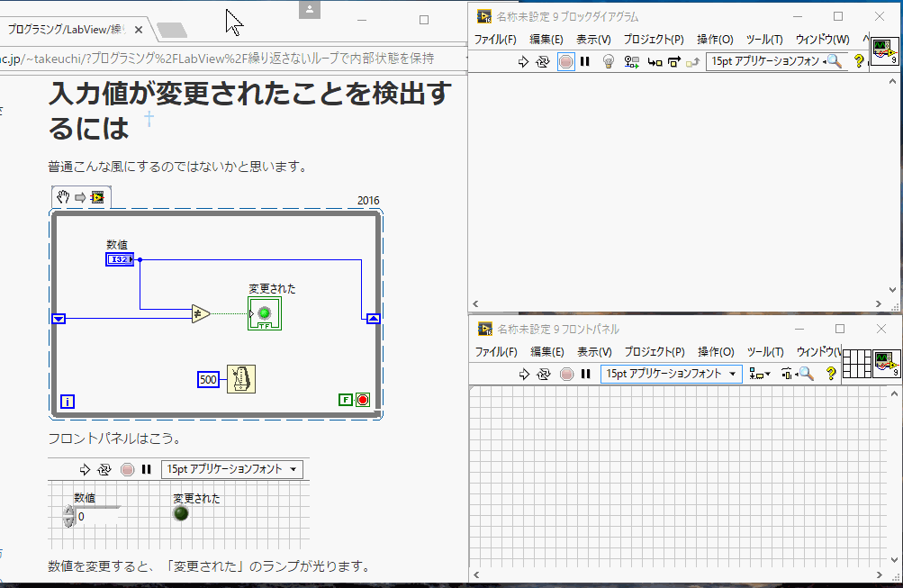Click the Step Over icon
This screenshot has width=903, height=588.
point(673,61)
